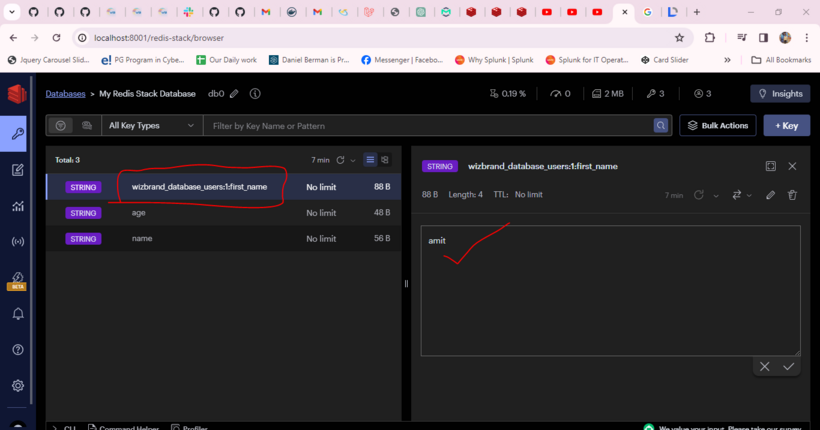Image resolution: width=820 pixels, height=430 pixels.
Task: Click the Bulk Actions button
Action: [717, 126]
